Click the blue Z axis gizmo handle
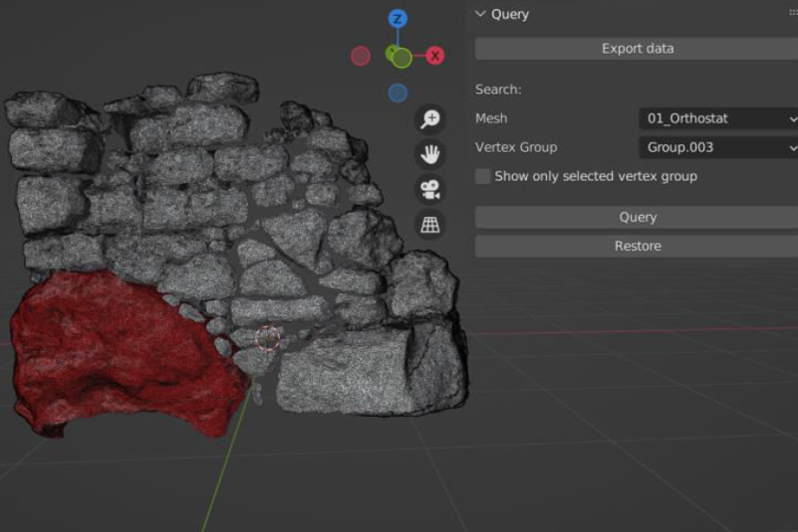The image size is (798, 532). pyautogui.click(x=398, y=19)
